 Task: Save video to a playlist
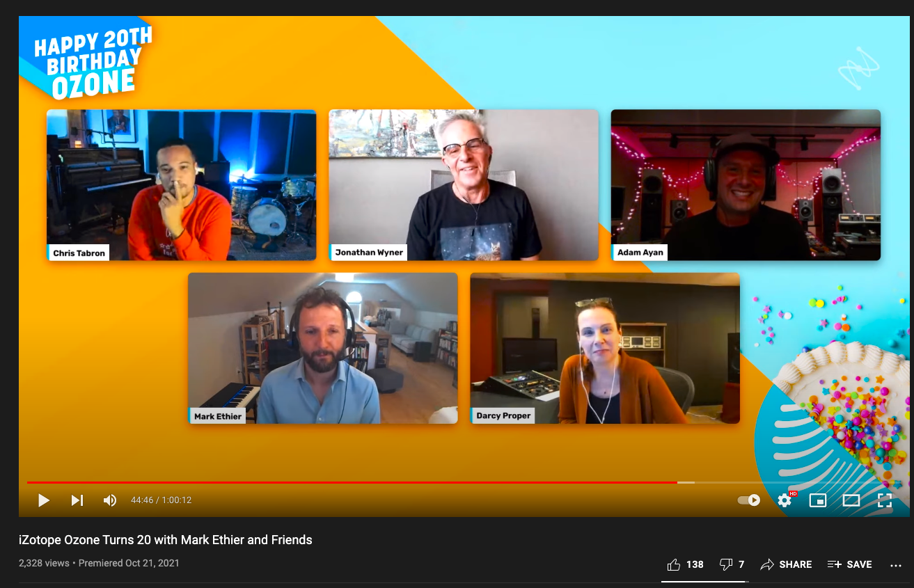[x=849, y=564]
